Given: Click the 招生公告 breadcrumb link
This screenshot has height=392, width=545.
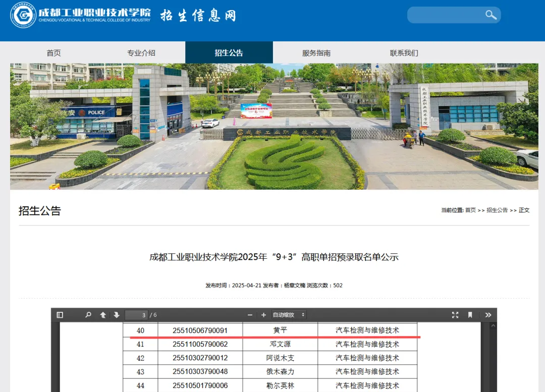Looking at the screenshot, I should coord(497,210).
